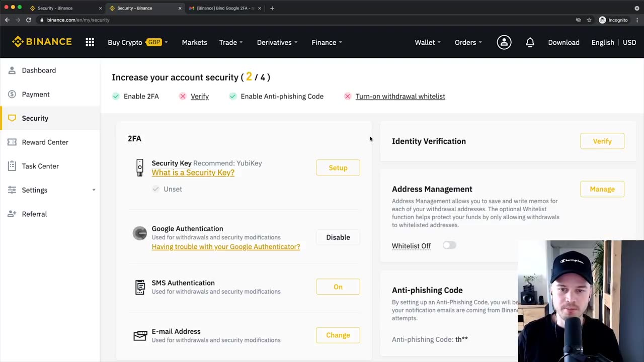Click the Dashboard sidebar icon

tap(12, 70)
